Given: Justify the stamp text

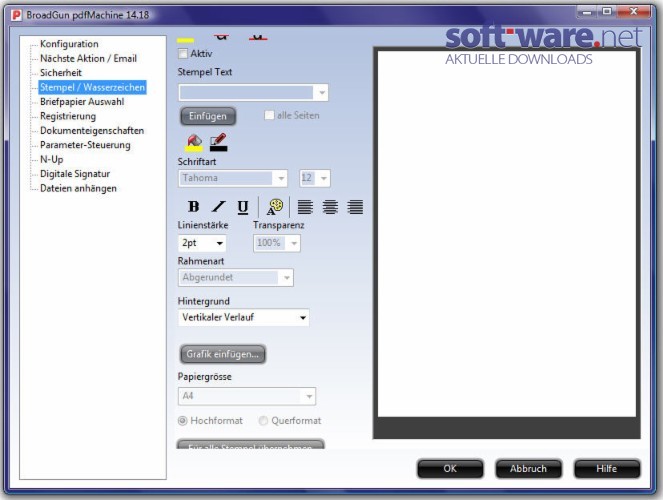Looking at the screenshot, I should click(355, 207).
